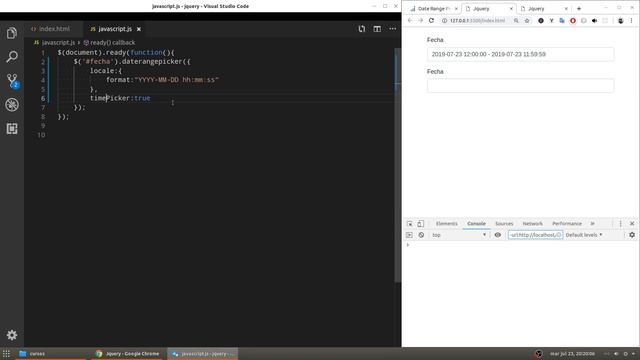Open the Explorer view in VS Code
Screen dimensions: 640x360
pyautogui.click(x=12, y=33)
